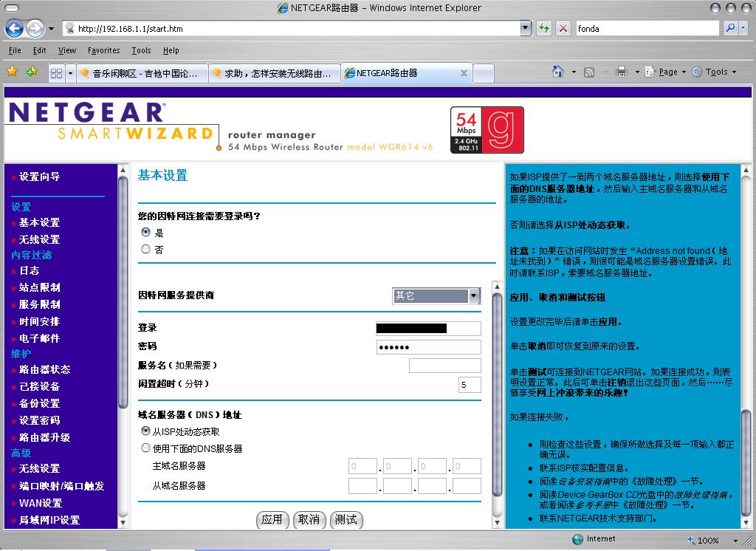Open search provider options dropdown arrow

click(743, 29)
